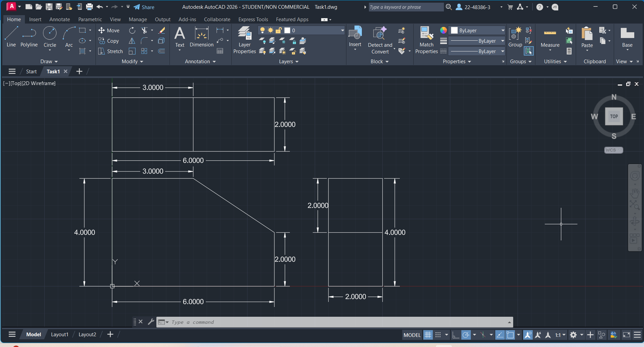Toggle ortho mode in status bar
The height and width of the screenshot is (347, 644).
(455, 335)
